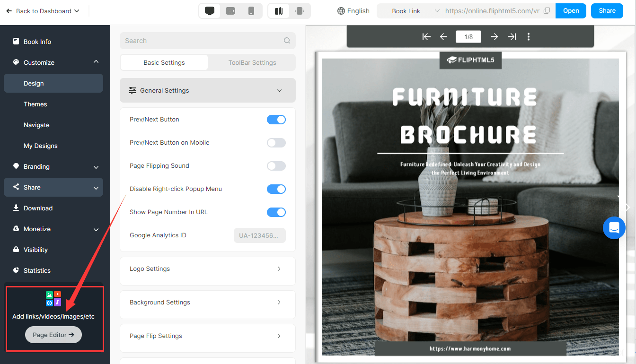636x364 pixels.
Task: Click the Book Info sidebar label
Action: pyautogui.click(x=37, y=42)
